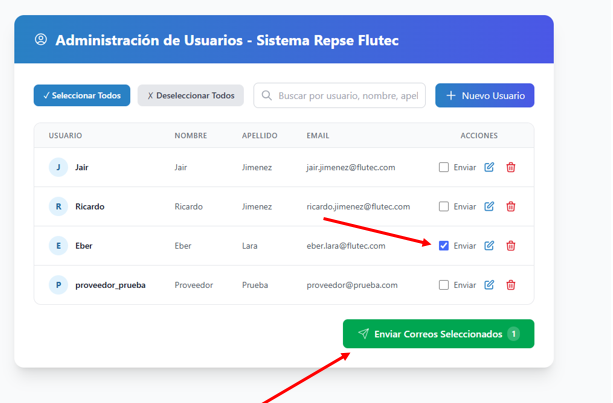
Task: Click the ACCIONES column header
Action: tap(479, 136)
